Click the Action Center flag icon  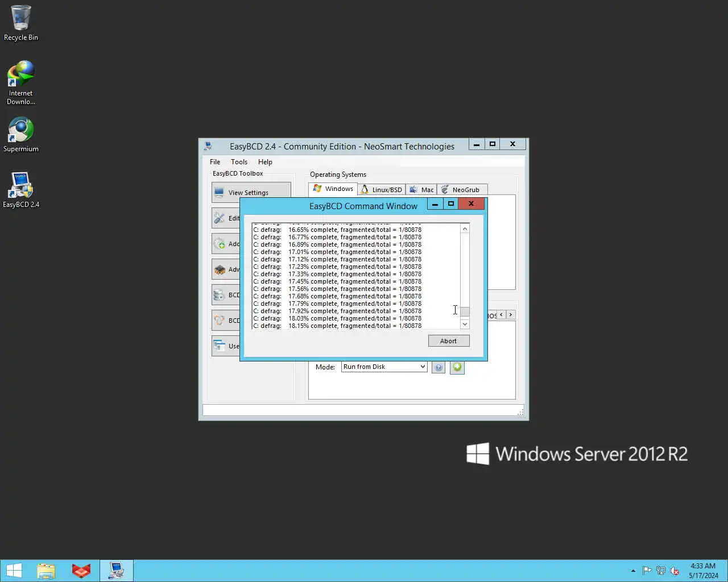(x=647, y=571)
